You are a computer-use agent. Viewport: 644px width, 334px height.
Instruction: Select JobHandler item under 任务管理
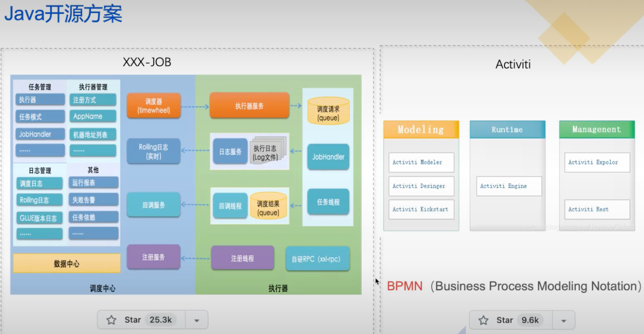click(40, 134)
